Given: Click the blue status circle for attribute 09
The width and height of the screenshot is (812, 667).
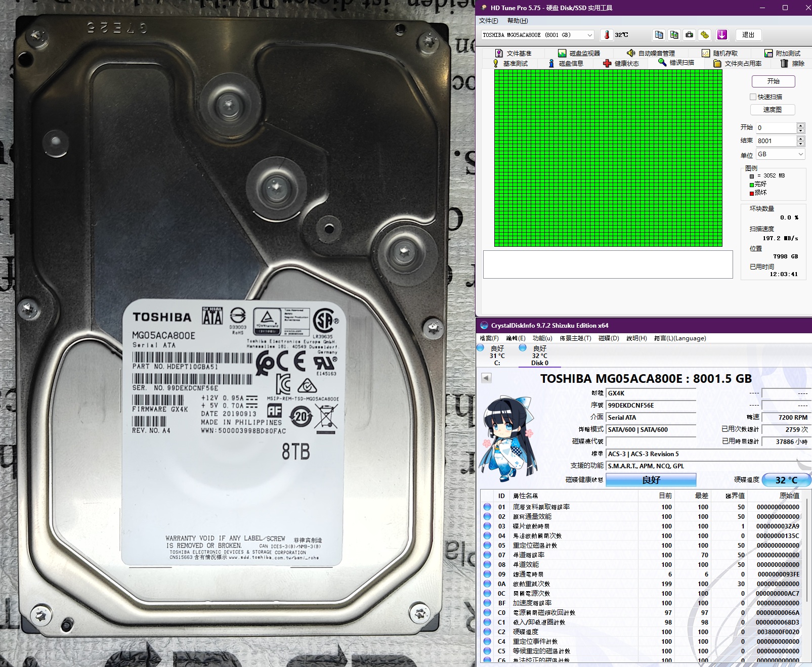Looking at the screenshot, I should (x=487, y=574).
